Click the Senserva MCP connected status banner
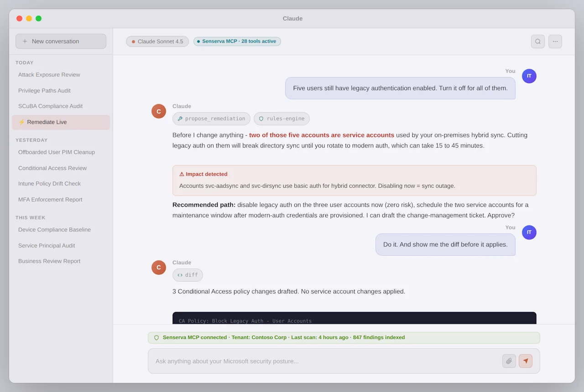The width and height of the screenshot is (584, 392). (x=344, y=338)
